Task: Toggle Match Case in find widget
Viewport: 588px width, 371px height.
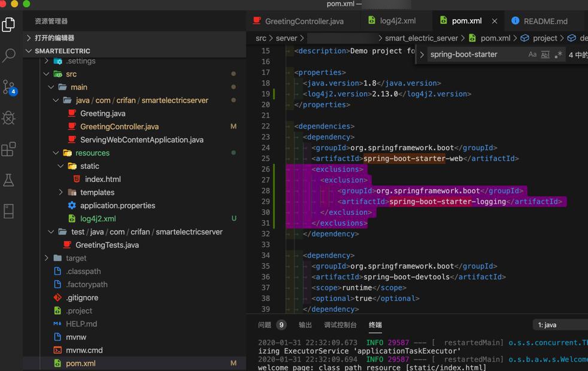Action: [x=532, y=54]
